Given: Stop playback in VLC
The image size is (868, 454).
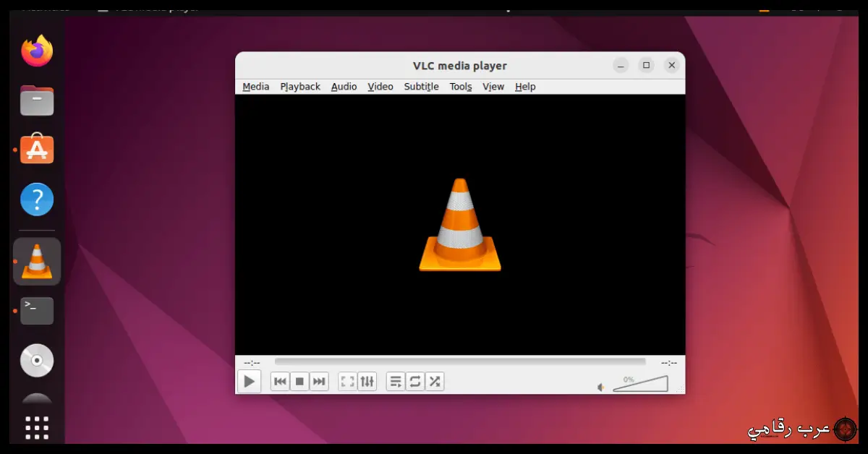Looking at the screenshot, I should (x=299, y=382).
